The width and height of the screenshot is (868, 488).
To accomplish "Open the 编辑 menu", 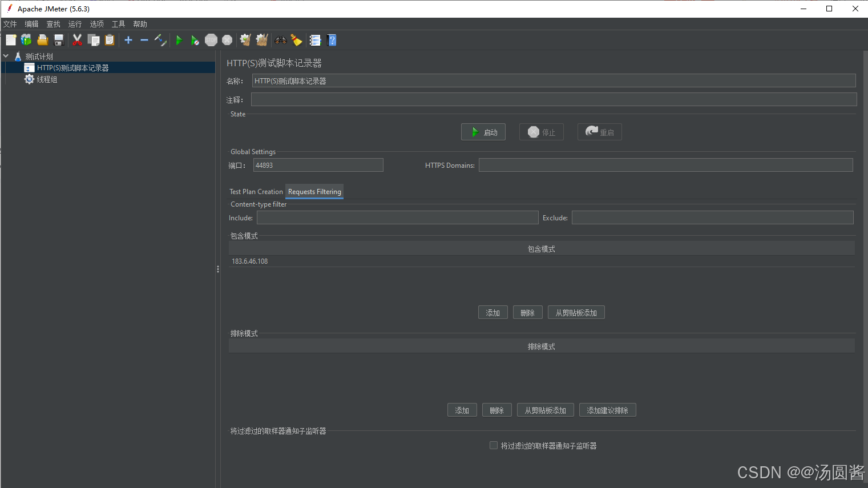I will (31, 24).
